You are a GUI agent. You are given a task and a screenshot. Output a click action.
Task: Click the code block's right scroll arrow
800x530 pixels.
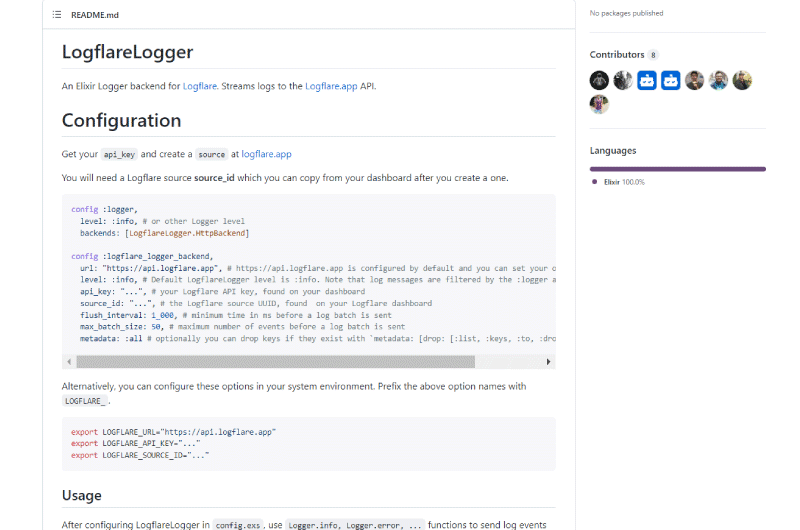click(548, 362)
